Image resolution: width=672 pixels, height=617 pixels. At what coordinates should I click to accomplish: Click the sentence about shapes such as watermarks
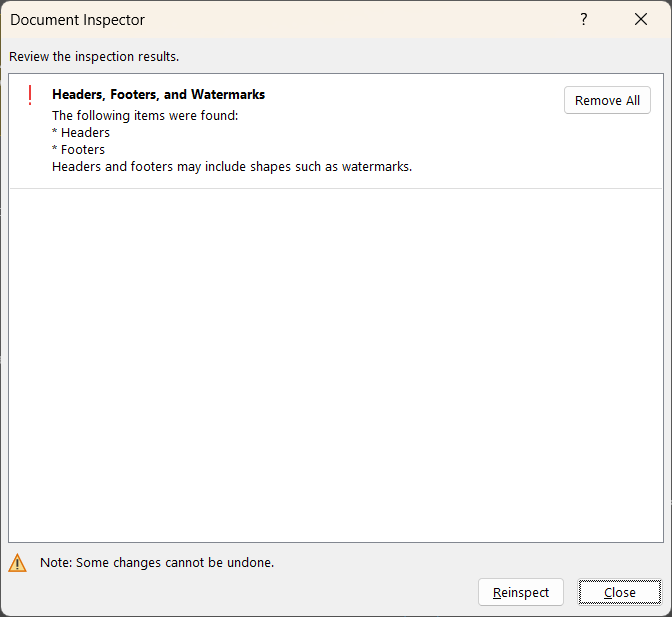[232, 166]
